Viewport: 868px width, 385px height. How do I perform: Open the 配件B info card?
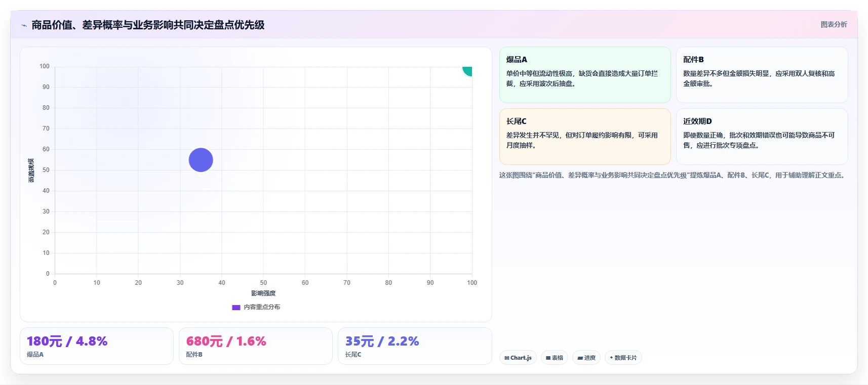762,75
